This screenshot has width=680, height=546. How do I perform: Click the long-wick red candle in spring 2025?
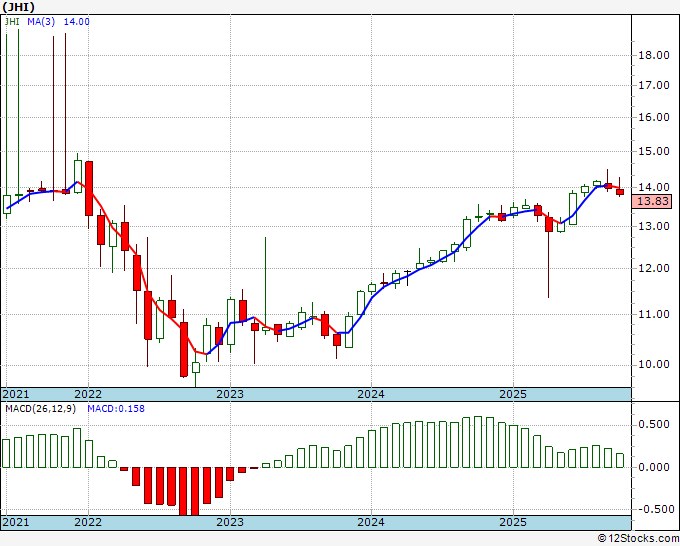tap(549, 225)
